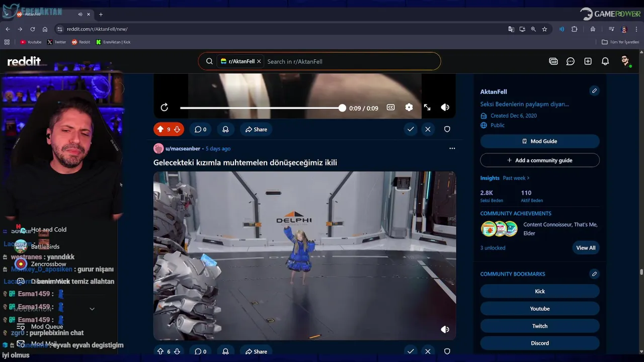Screen dimensions: 644x362
Task: Click the address bar URL
Action: [97, 29]
